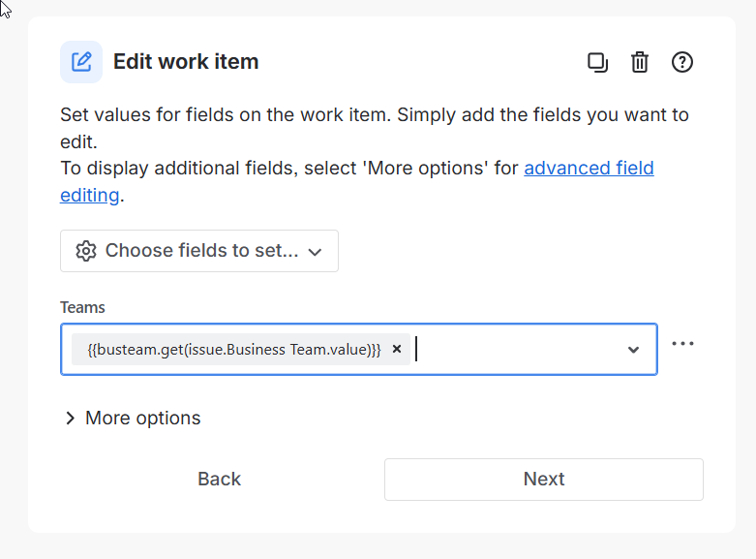Expand the More options section label
Image resolution: width=756 pixels, height=559 pixels.
pos(143,419)
